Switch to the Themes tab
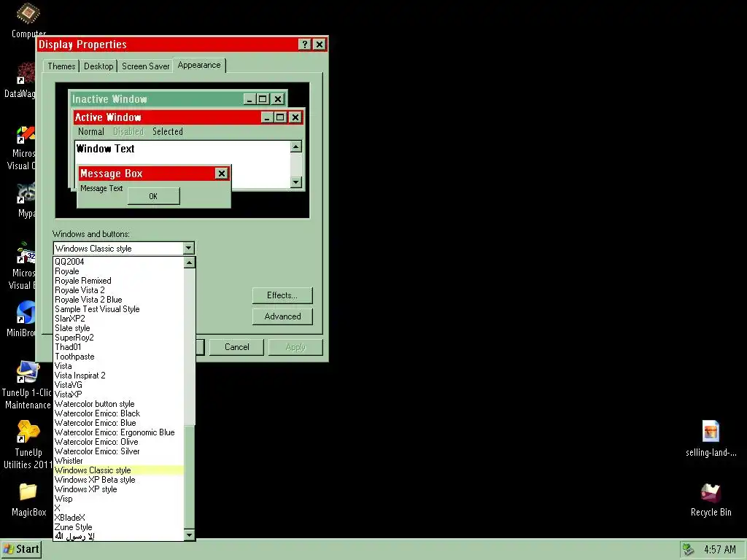747x560 pixels. [x=61, y=66]
